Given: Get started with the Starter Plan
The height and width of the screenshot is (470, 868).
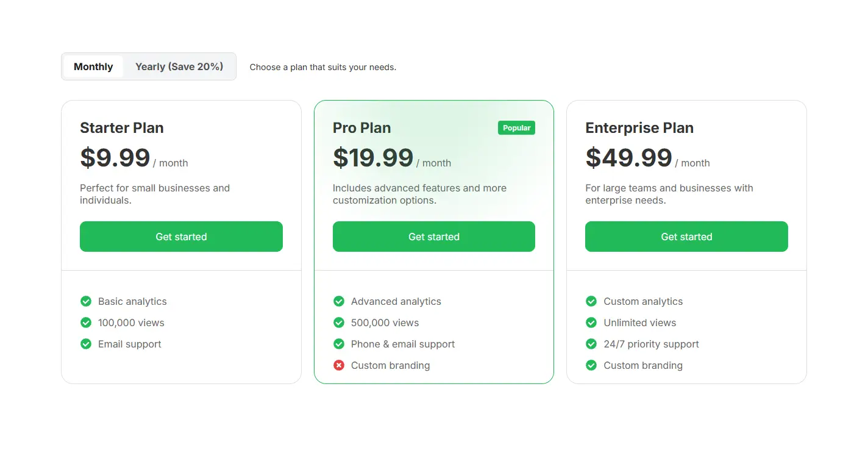Looking at the screenshot, I should tap(181, 237).
